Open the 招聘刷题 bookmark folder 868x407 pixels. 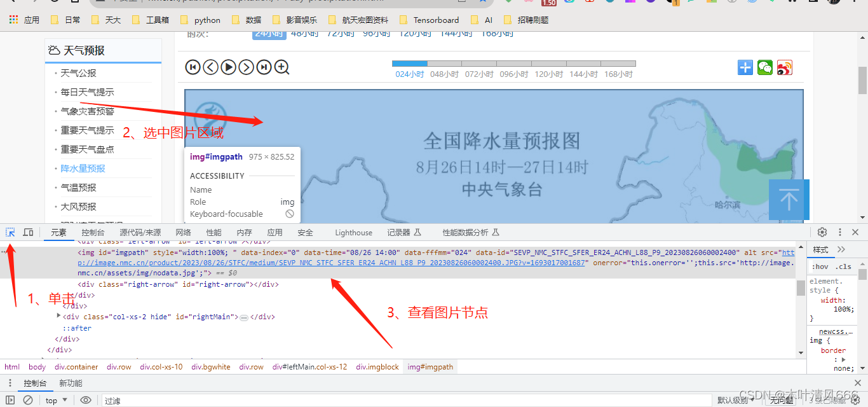[526, 20]
